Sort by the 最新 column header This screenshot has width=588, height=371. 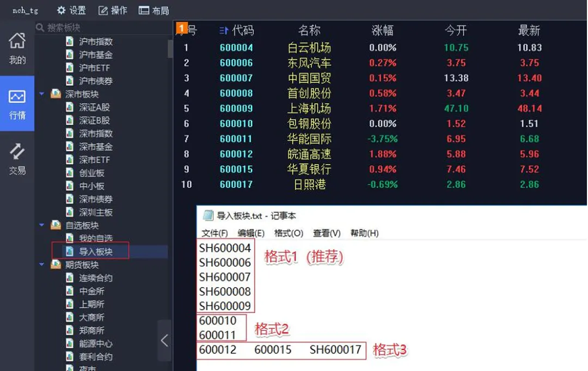coord(529,30)
